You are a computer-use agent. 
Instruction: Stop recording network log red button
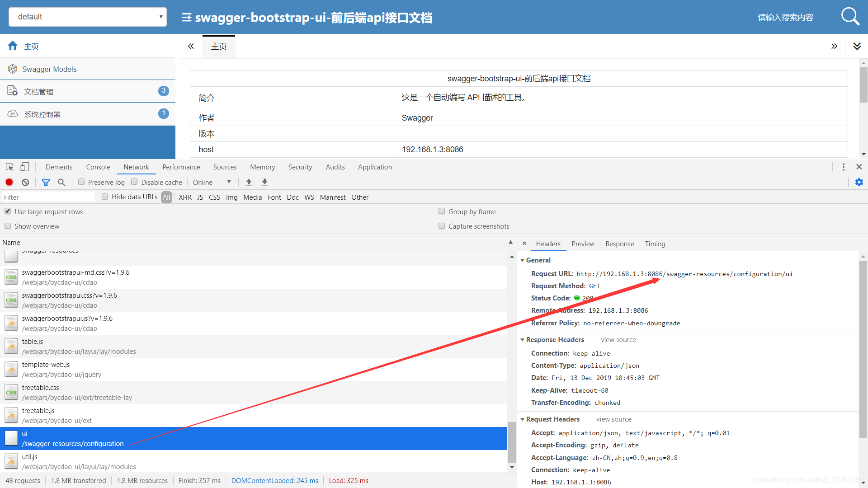point(9,182)
